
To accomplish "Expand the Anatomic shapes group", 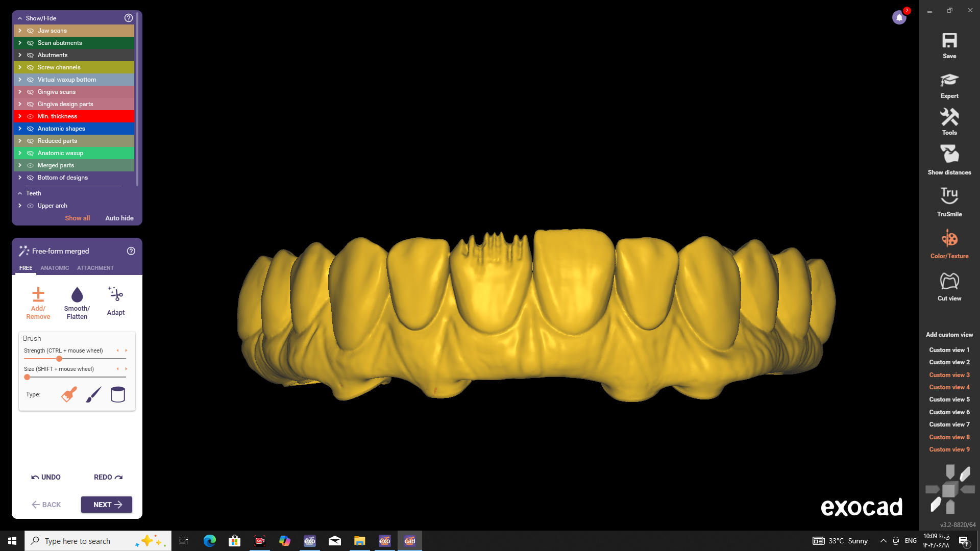I will click(20, 129).
